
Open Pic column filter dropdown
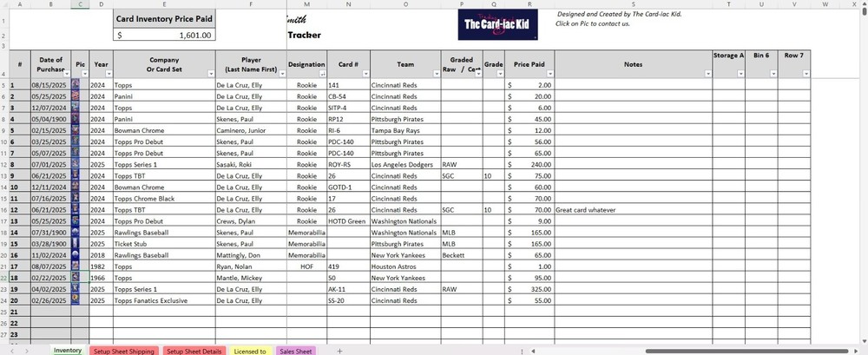point(85,74)
